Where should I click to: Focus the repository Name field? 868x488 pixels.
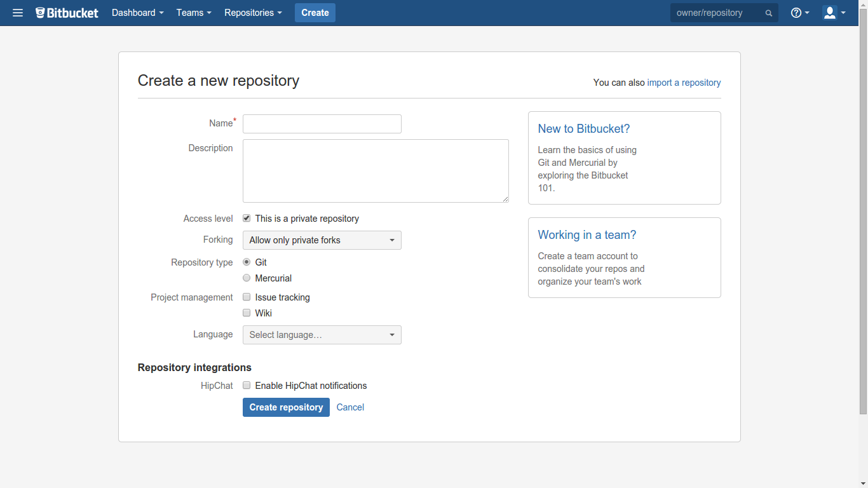[322, 124]
